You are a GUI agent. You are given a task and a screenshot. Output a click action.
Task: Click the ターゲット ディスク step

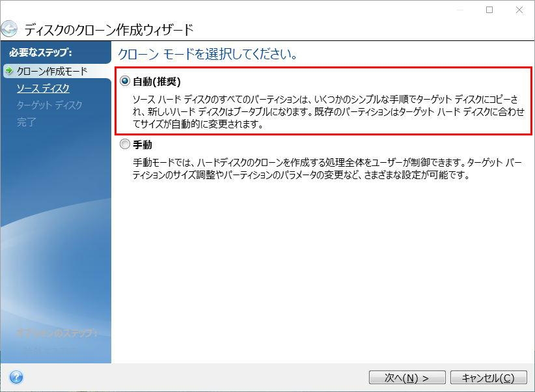pos(49,105)
